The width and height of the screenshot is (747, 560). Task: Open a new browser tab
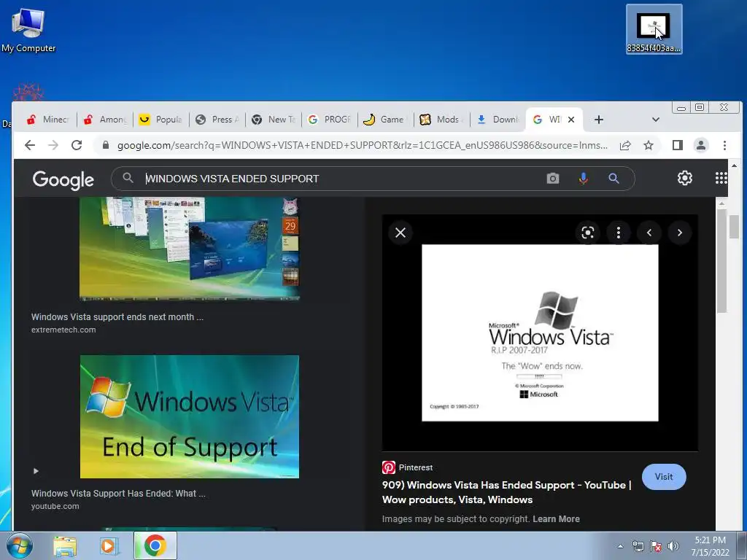(599, 120)
